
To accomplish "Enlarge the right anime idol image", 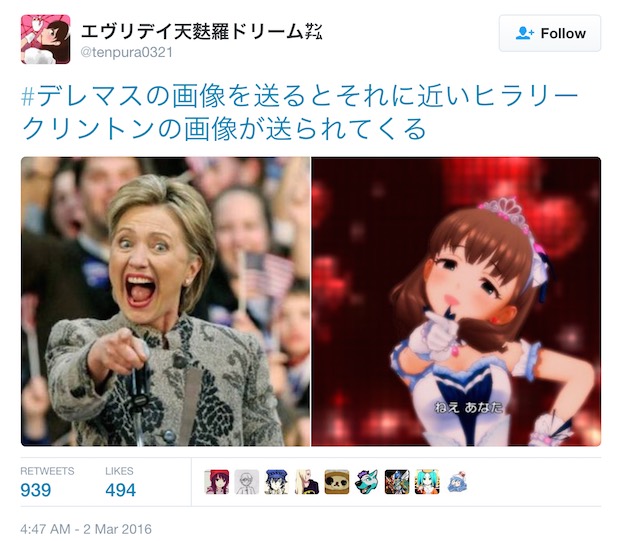I will (456, 301).
